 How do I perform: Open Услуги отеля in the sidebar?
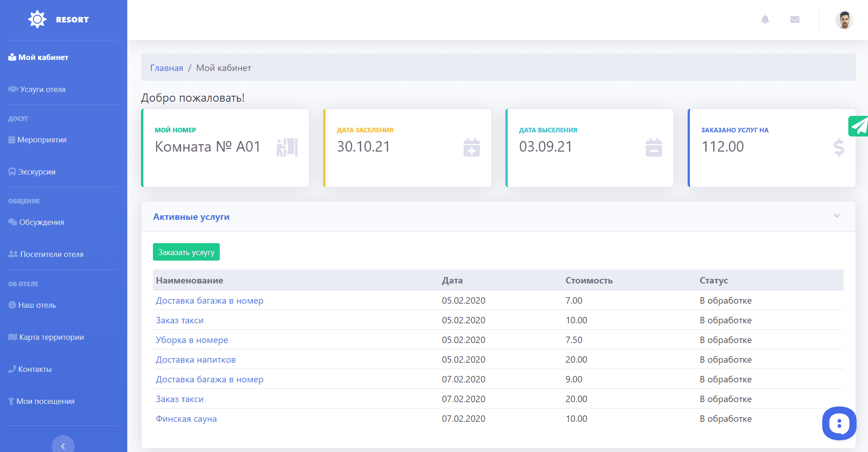pyautogui.click(x=43, y=89)
